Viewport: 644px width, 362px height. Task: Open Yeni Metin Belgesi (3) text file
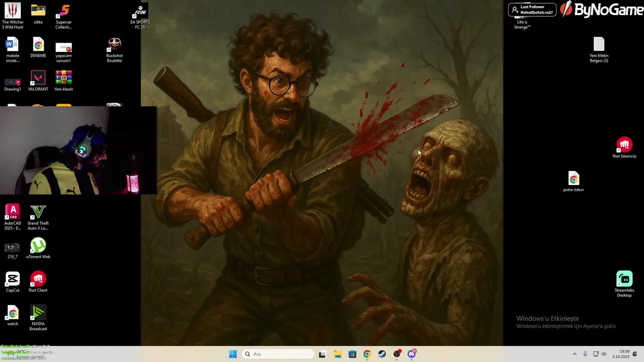[x=599, y=50]
